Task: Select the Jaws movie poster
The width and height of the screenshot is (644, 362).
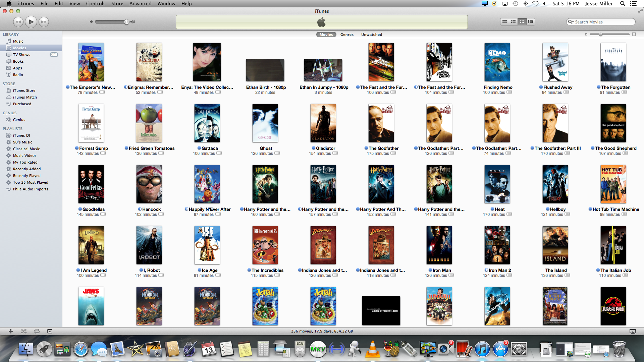Action: tap(91, 306)
